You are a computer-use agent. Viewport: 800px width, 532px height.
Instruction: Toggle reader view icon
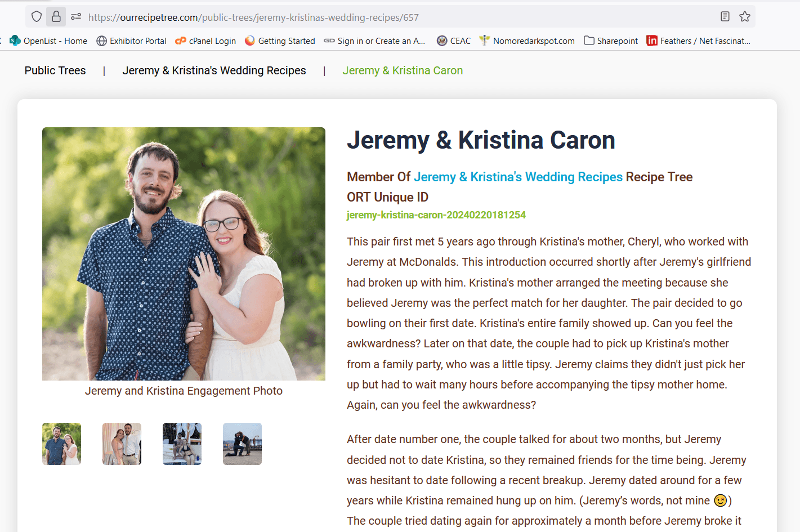(x=725, y=16)
